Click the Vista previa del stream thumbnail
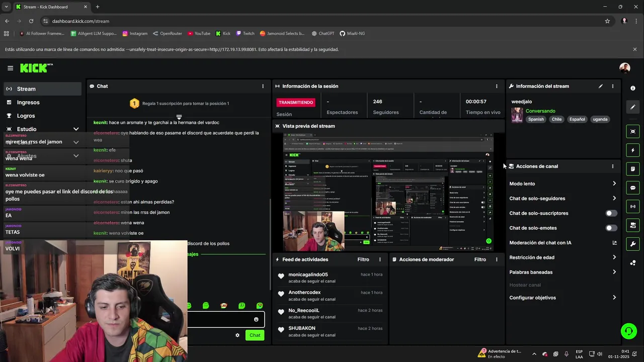The image size is (644, 362). pyautogui.click(x=388, y=192)
